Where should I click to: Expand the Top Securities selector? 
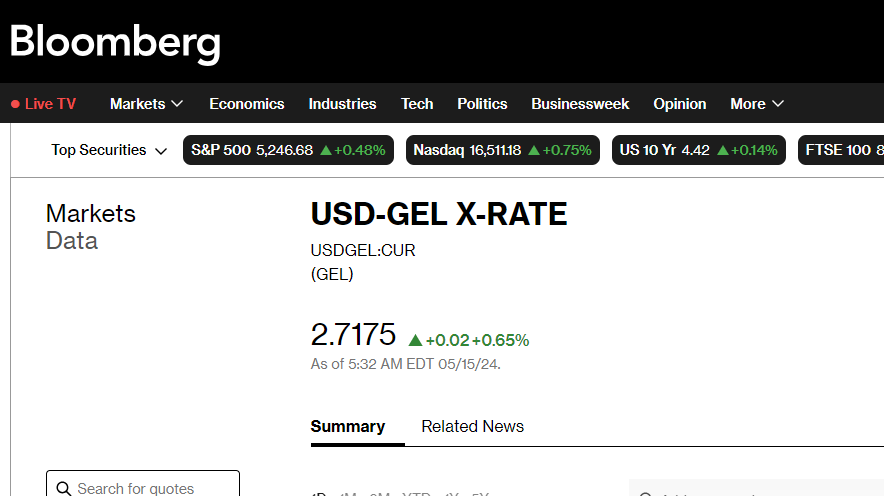[112, 150]
